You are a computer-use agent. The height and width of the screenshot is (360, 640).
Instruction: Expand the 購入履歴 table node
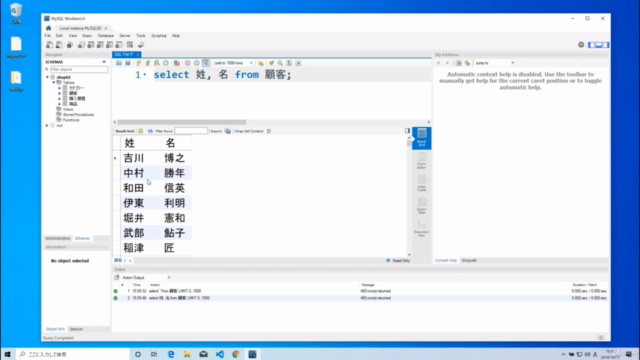coord(60,98)
